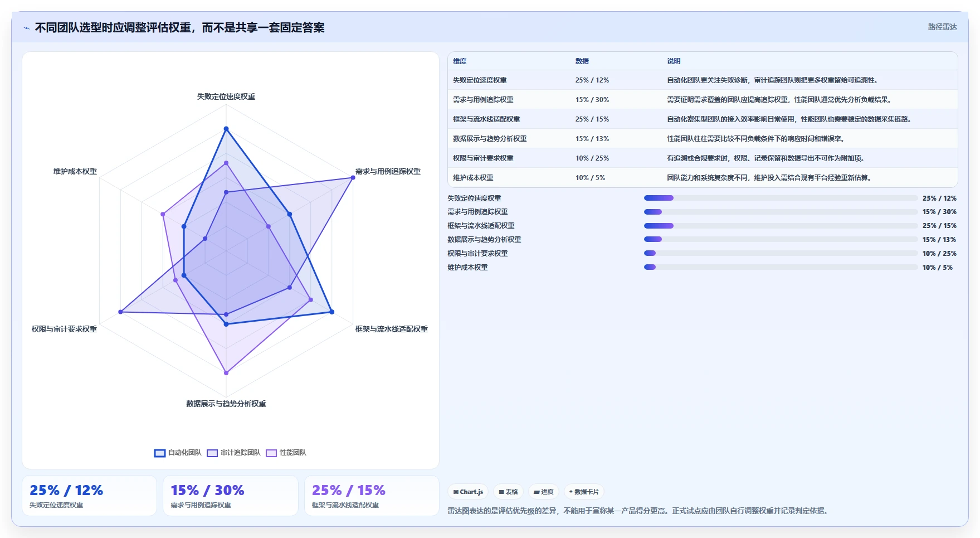980x538 pixels.
Task: Click the 自动化团队 point on the 框架与流水线适配权重 axis
Action: pos(331,312)
